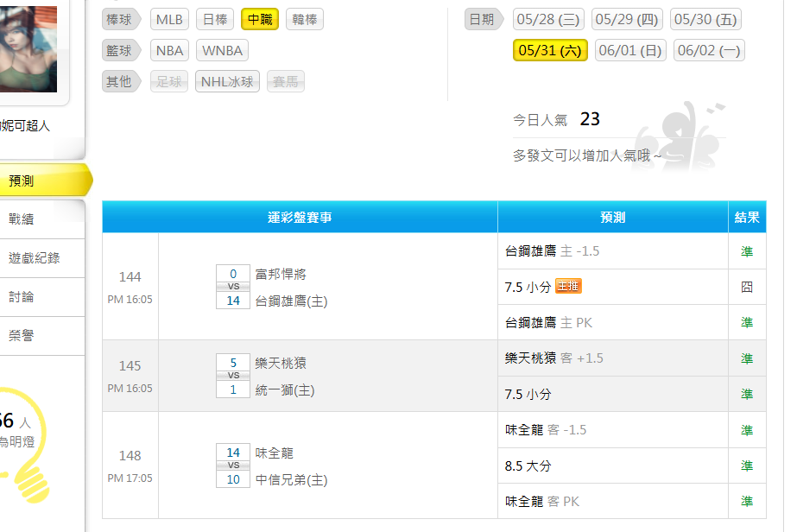Open the 遊戲紀錄 sidebar tab
Image resolution: width=797 pixels, height=532 pixels.
pyautogui.click(x=42, y=258)
